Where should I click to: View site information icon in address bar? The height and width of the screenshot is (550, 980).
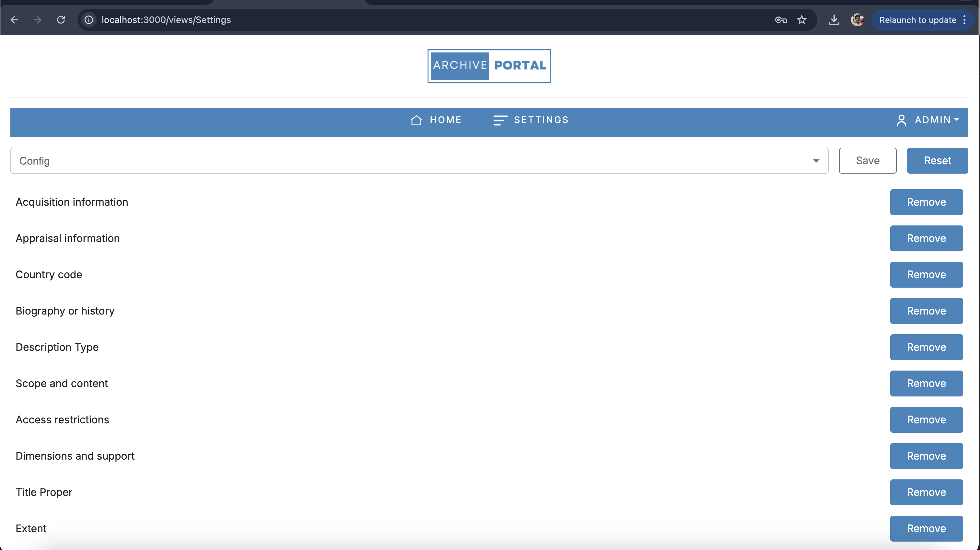[x=89, y=20]
